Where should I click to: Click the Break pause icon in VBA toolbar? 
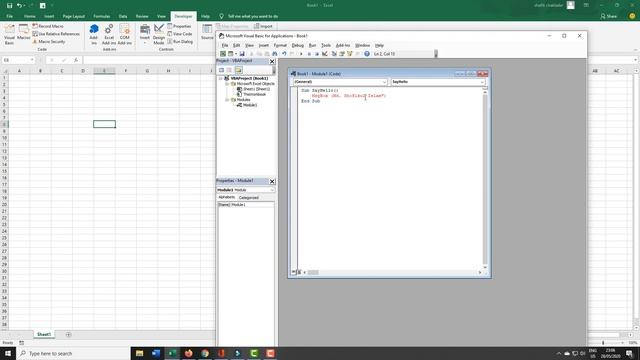309,54
